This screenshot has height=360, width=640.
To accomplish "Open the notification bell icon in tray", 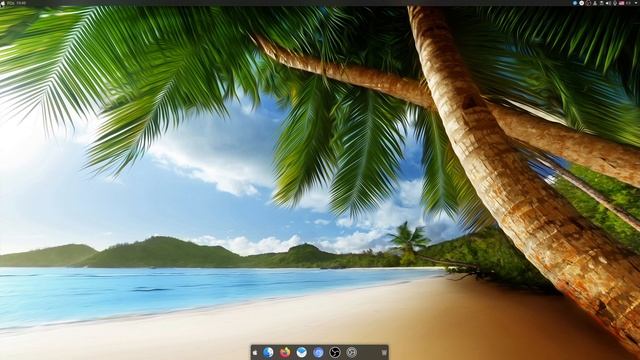I will (x=595, y=3).
